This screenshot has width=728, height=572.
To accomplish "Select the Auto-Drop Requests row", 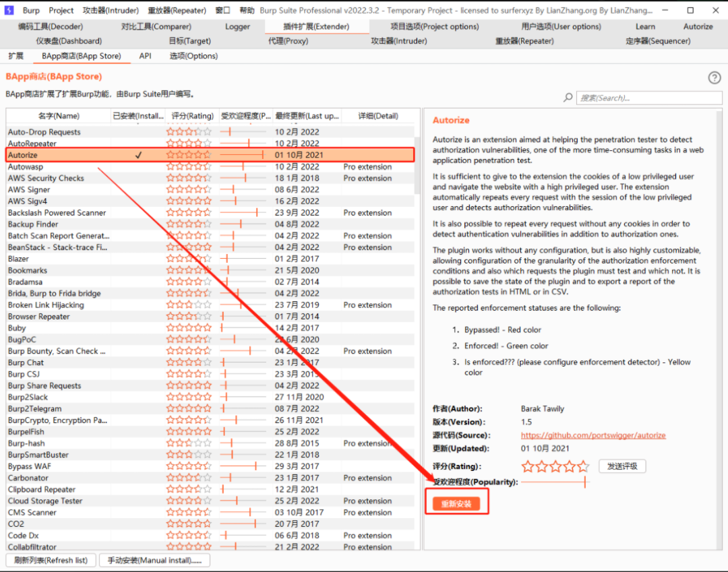I will [x=210, y=132].
